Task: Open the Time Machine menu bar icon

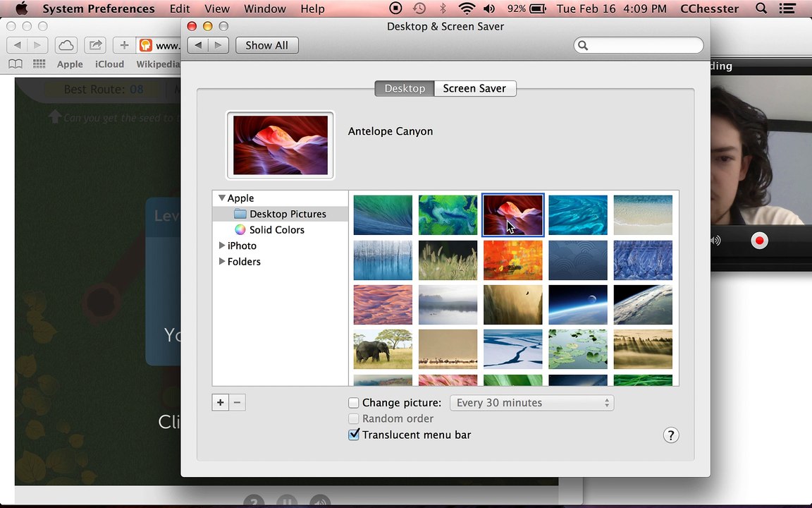Action: point(419,8)
